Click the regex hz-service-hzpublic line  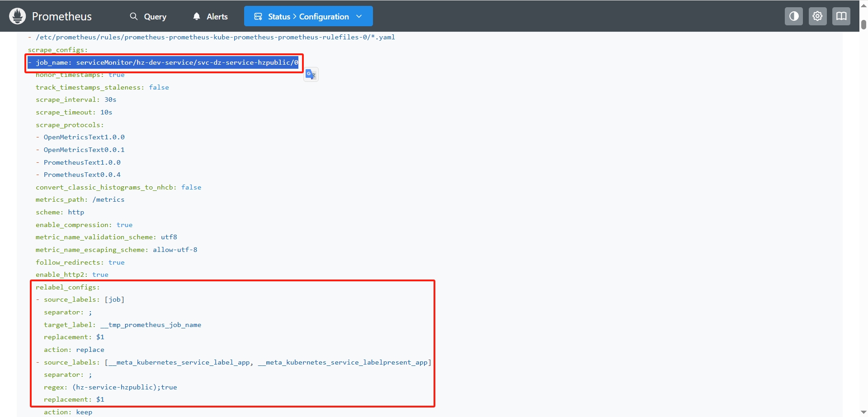pyautogui.click(x=110, y=387)
